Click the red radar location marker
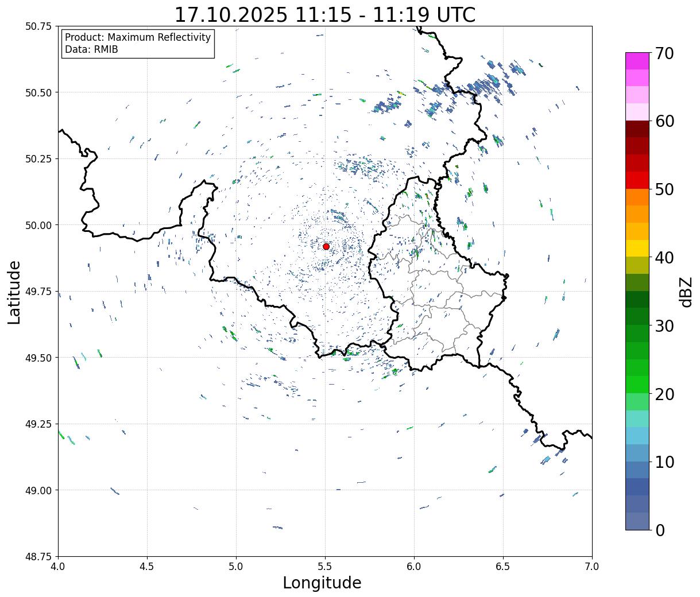700x597 pixels. 326,246
